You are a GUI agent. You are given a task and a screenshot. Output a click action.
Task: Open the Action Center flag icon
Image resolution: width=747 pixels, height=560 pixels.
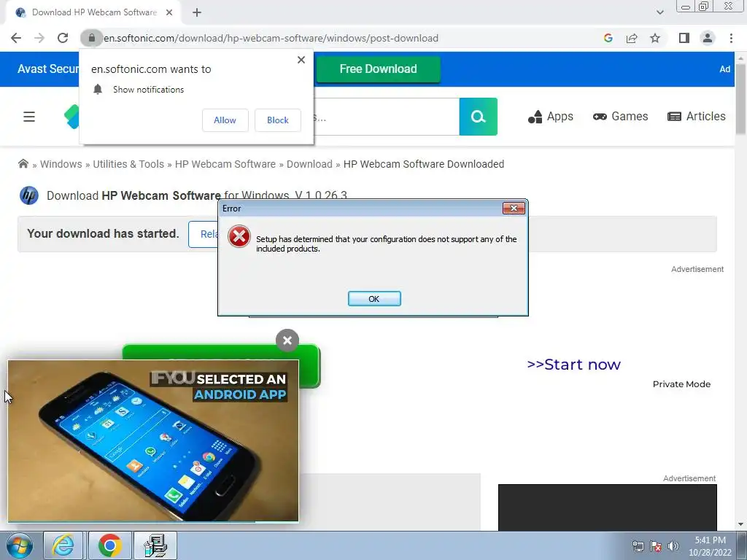pyautogui.click(x=656, y=546)
